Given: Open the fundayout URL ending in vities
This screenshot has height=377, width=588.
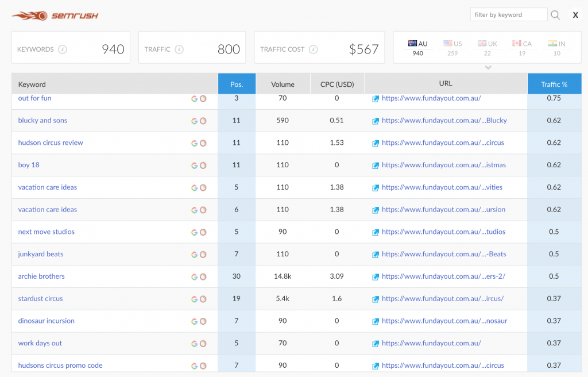Looking at the screenshot, I should tap(442, 187).
